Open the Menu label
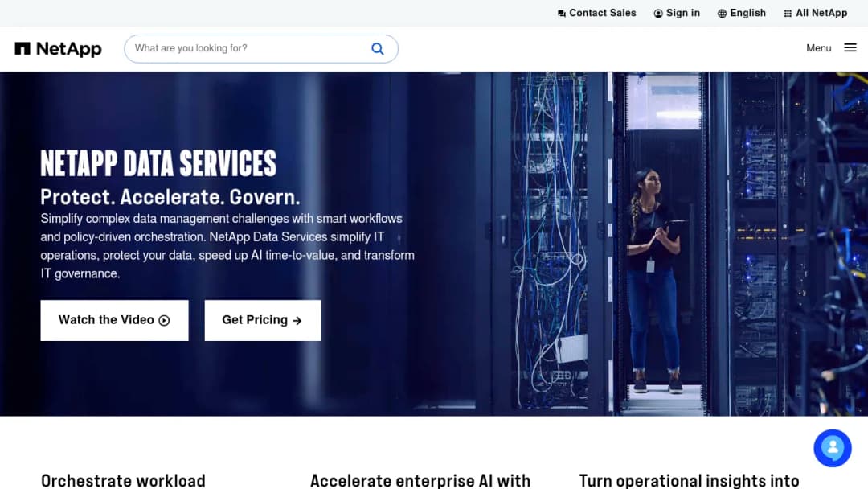This screenshot has width=868, height=489. (818, 48)
